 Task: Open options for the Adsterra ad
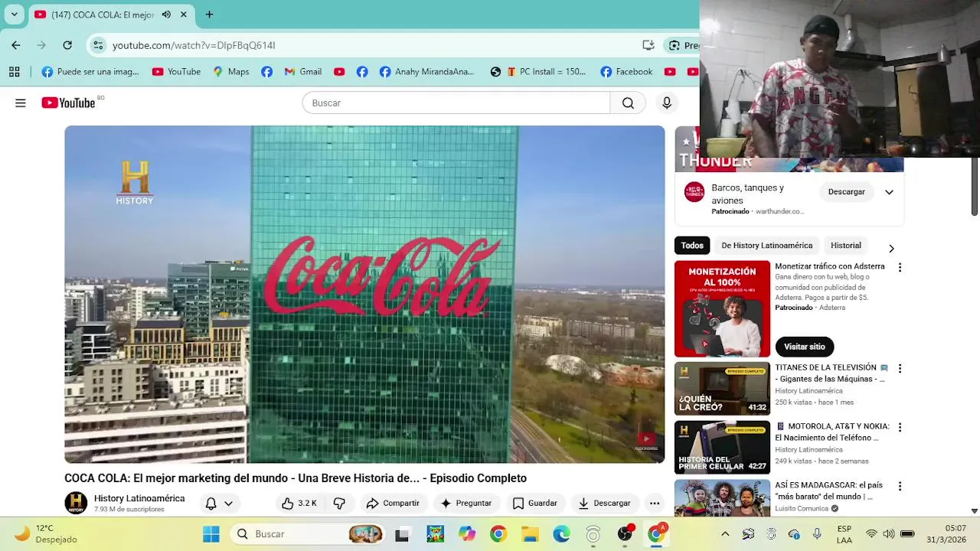[x=900, y=267]
